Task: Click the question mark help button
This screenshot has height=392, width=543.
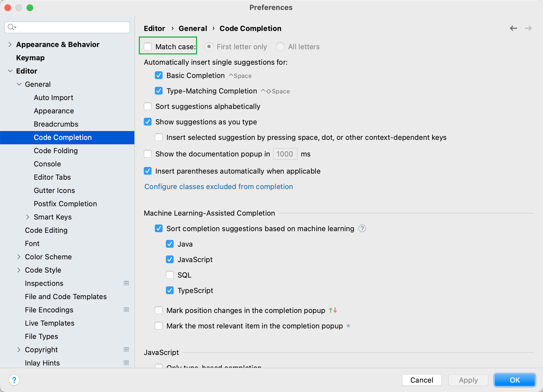Action: pyautogui.click(x=14, y=380)
